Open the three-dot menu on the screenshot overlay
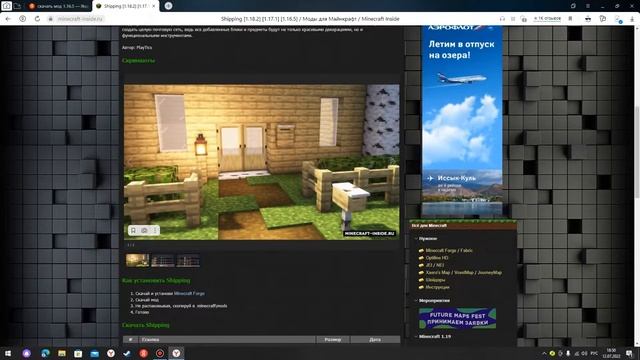This screenshot has height=360, width=640. point(155,231)
